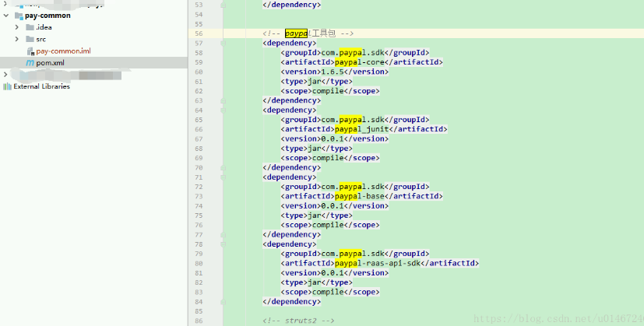The height and width of the screenshot is (326, 644).
Task: Click the pay-common.iml file icon
Action: click(30, 51)
